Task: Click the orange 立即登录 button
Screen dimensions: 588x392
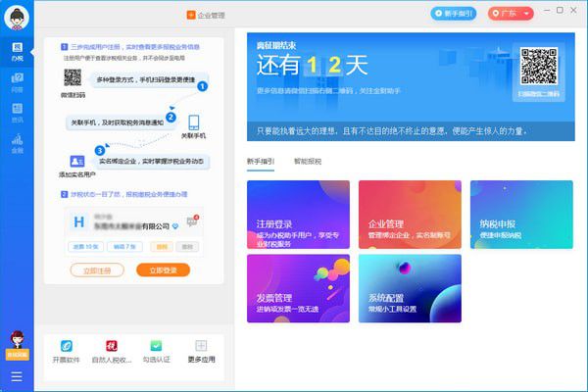Action: (163, 270)
